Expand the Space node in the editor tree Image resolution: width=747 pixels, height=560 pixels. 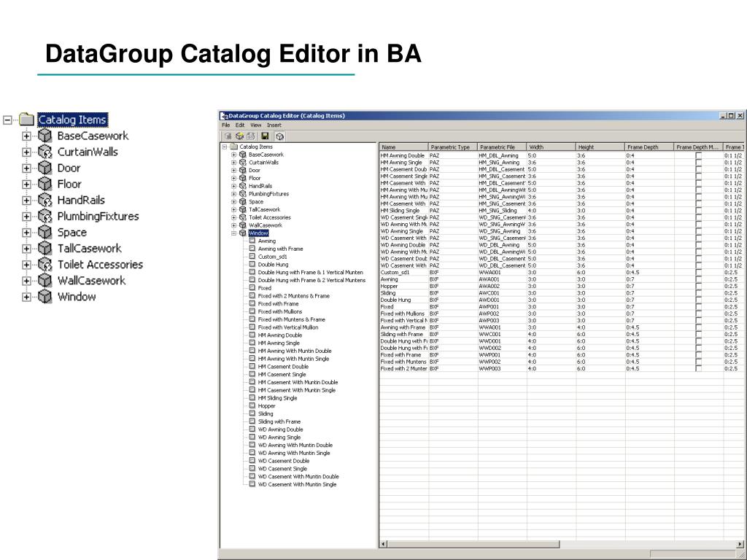coord(234,202)
